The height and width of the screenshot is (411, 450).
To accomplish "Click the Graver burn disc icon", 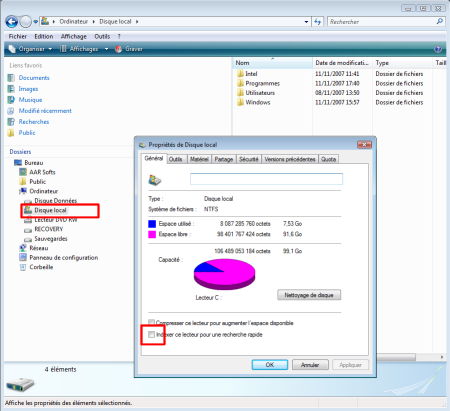I will [x=118, y=49].
